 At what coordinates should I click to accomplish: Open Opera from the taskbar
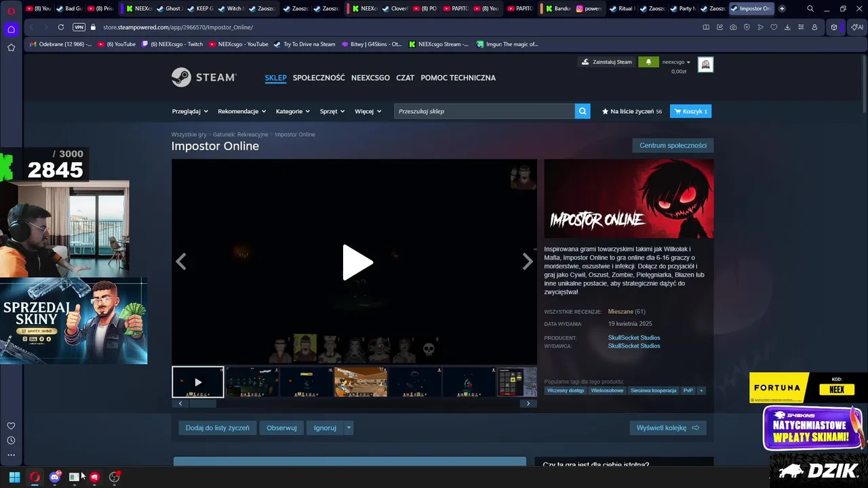(x=35, y=477)
